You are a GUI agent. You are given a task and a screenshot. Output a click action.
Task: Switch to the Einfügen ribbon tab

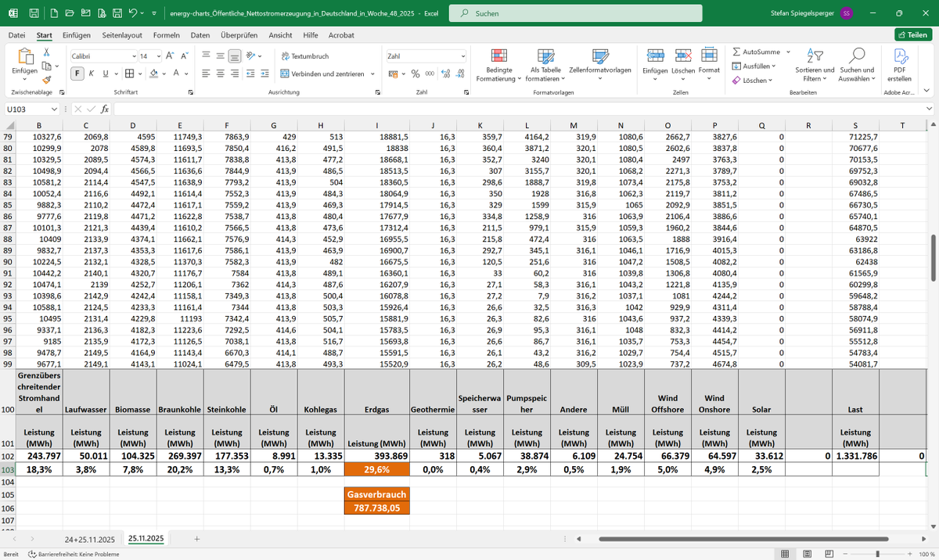pyautogui.click(x=77, y=35)
